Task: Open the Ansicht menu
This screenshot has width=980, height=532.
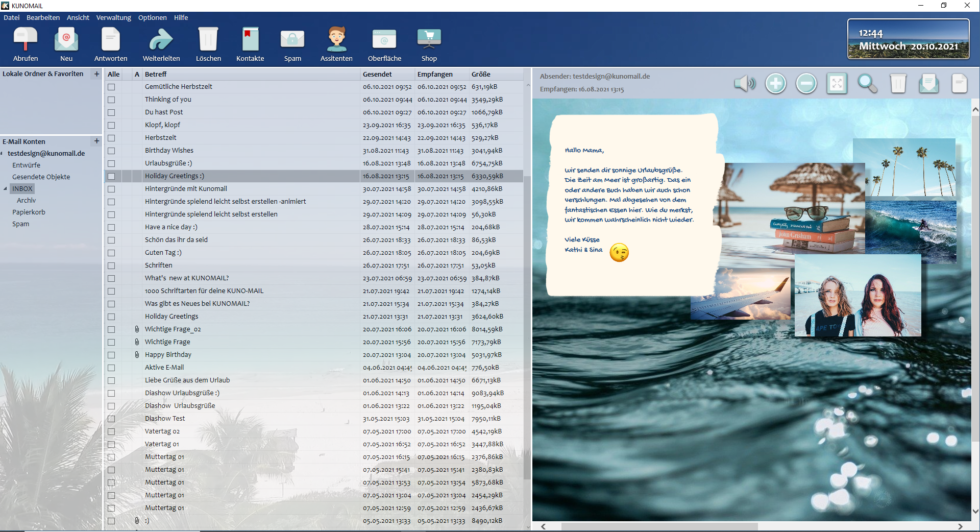Action: point(78,17)
